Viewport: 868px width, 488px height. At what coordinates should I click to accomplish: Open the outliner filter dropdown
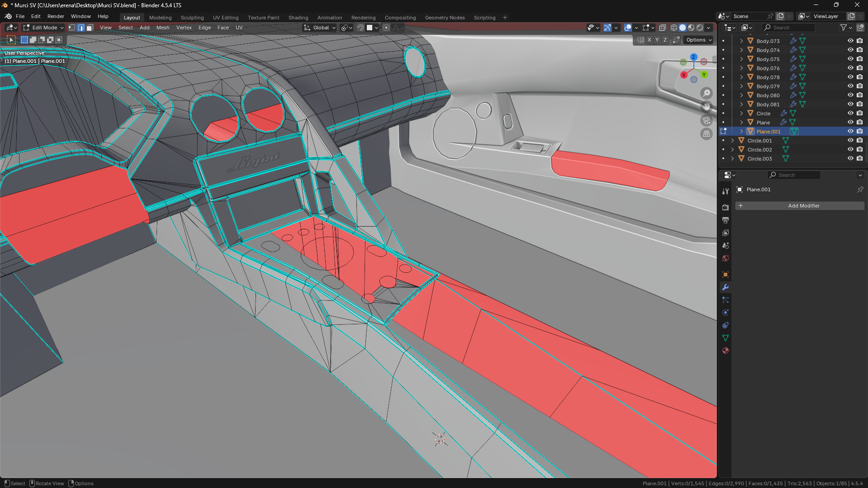click(x=846, y=28)
